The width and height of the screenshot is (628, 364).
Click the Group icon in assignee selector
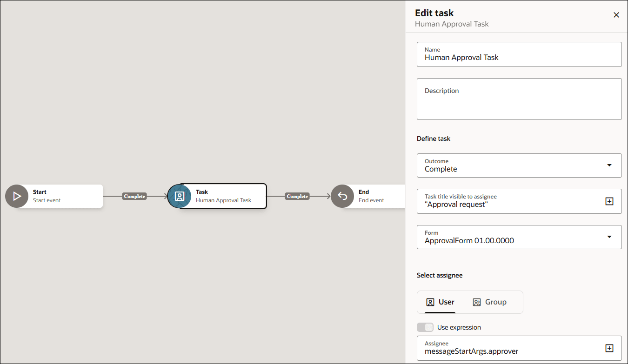[x=476, y=302]
